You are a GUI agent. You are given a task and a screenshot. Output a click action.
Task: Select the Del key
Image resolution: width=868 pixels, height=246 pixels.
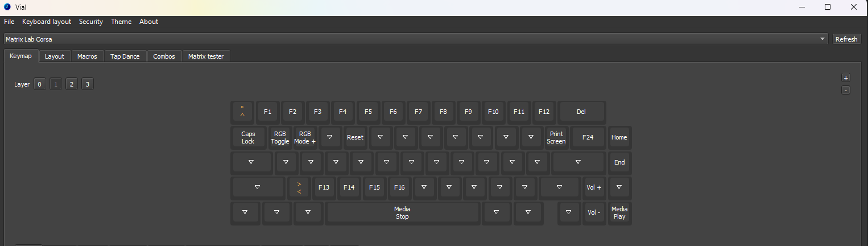[x=581, y=112]
